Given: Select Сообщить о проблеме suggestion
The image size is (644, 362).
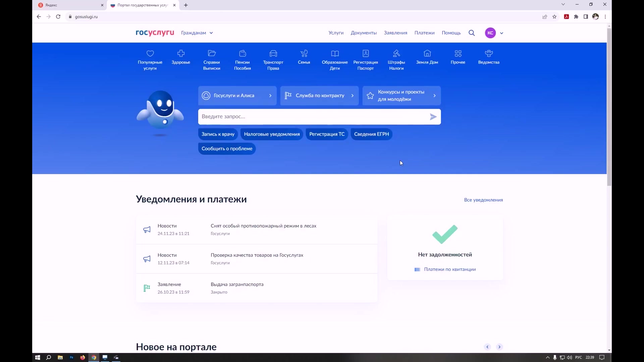Looking at the screenshot, I should point(227,148).
